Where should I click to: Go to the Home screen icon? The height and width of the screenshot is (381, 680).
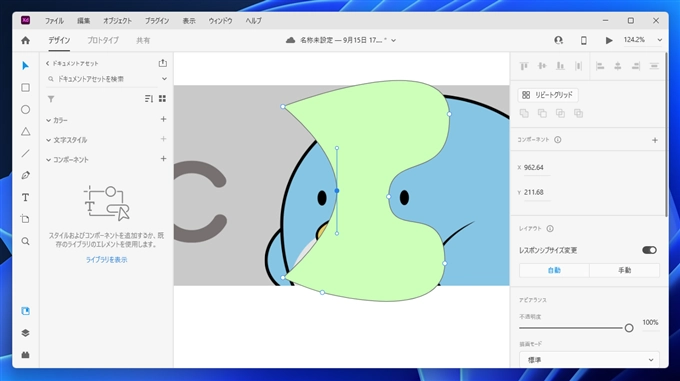click(26, 40)
